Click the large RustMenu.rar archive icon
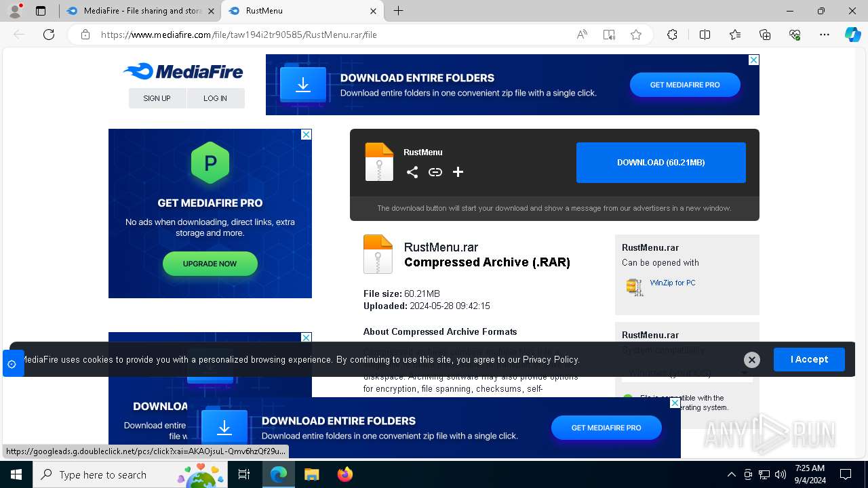868x488 pixels. coord(378,254)
